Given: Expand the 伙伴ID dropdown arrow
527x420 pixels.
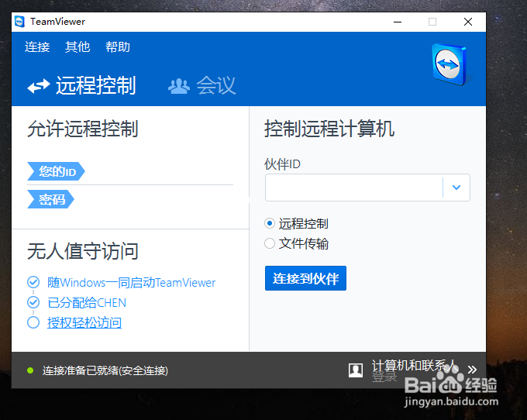Looking at the screenshot, I should (456, 188).
